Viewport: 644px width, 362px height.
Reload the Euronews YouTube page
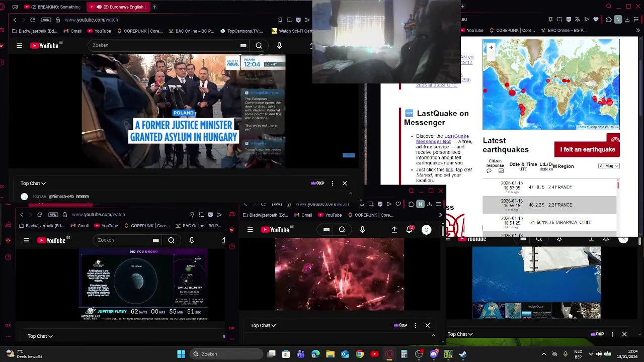(33, 20)
